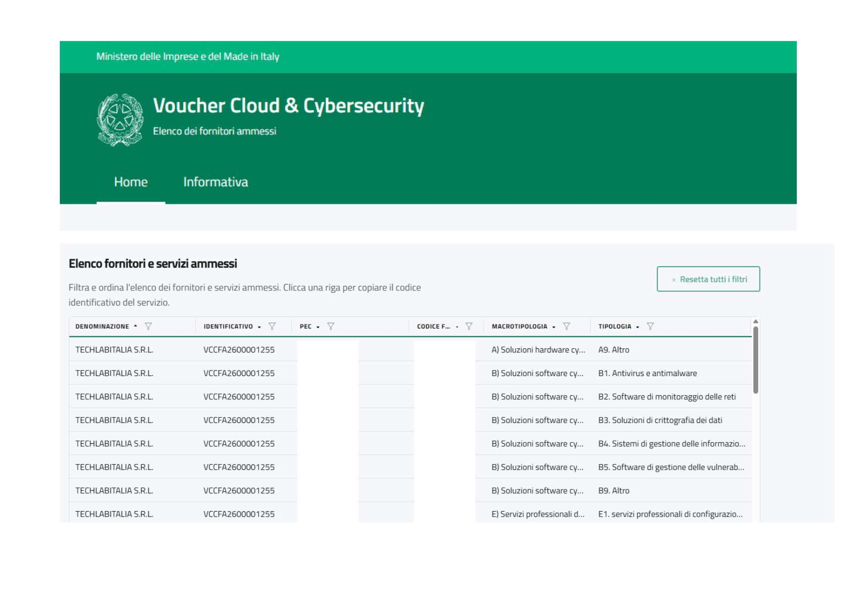Click A) Soluzioni hardware cy... cell
The height and width of the screenshot is (614, 868).
click(x=538, y=350)
